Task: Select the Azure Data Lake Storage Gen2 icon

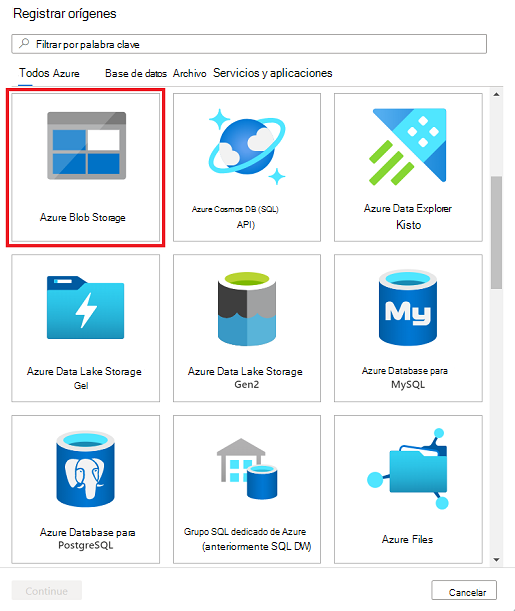Action: [247, 309]
